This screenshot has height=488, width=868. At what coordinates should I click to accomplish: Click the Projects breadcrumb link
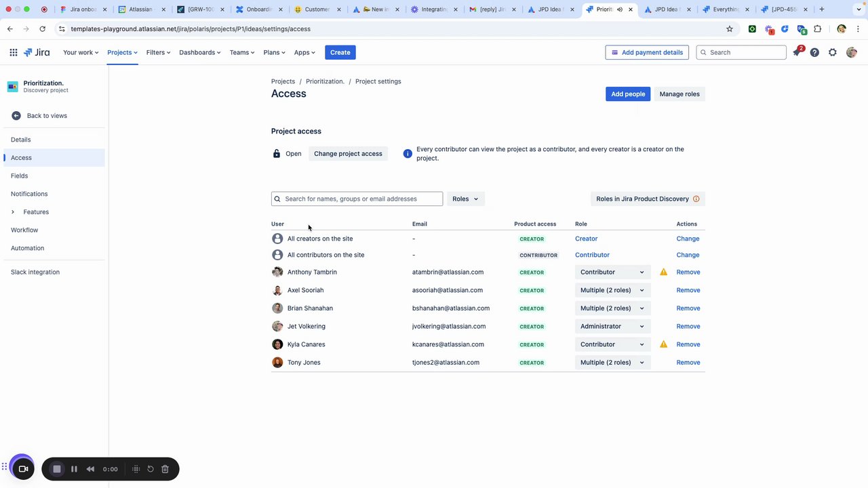283,81
